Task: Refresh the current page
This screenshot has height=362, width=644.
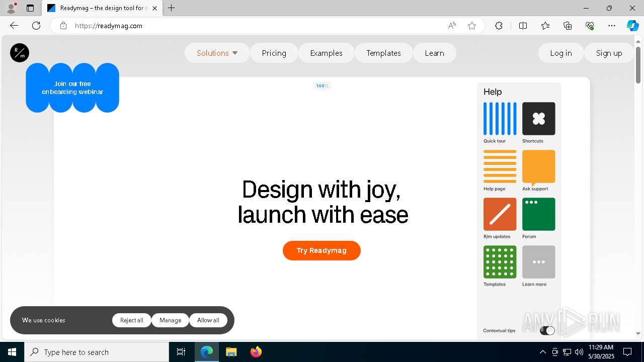Action: [x=36, y=26]
